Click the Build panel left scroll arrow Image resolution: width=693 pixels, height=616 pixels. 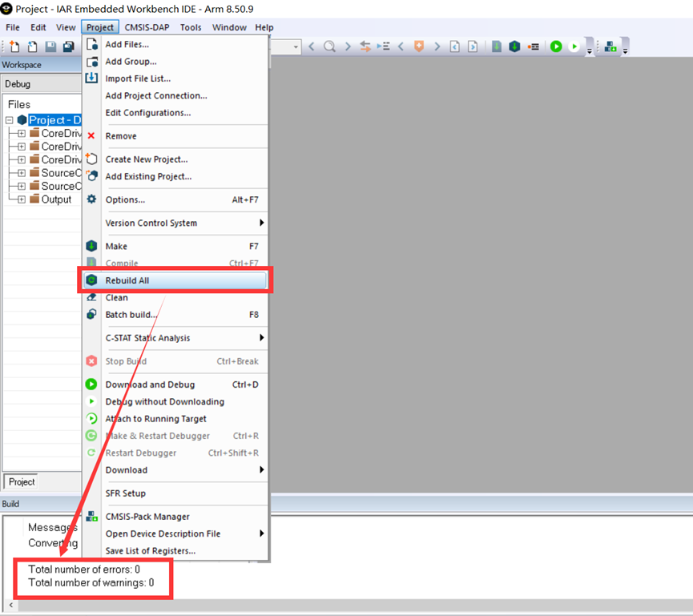(x=10, y=606)
